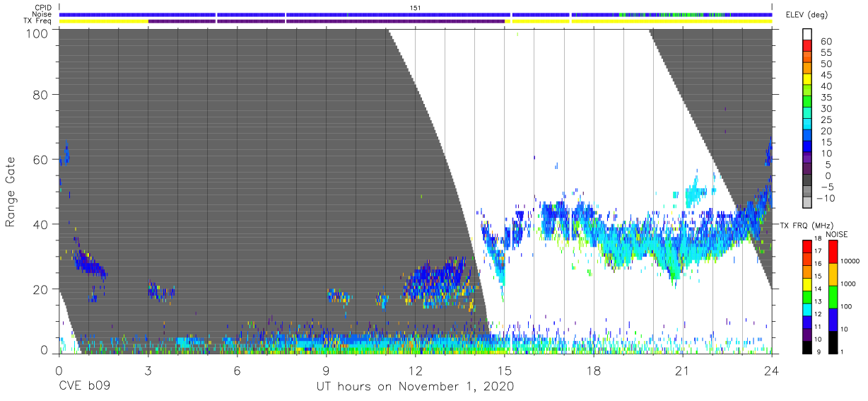Click the '60' range gate tick on y-axis
This screenshot has width=868, height=401.
41,159
